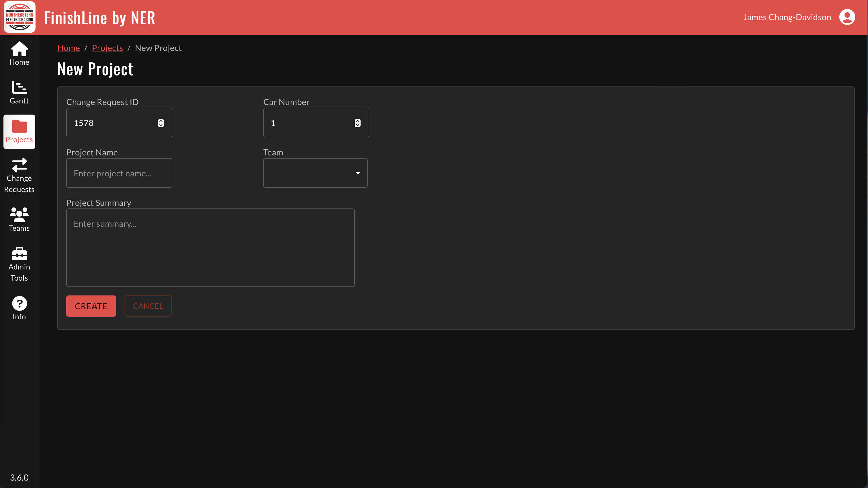Select the Gantt chart icon
Viewport: 868px width, 488px height.
click(19, 89)
